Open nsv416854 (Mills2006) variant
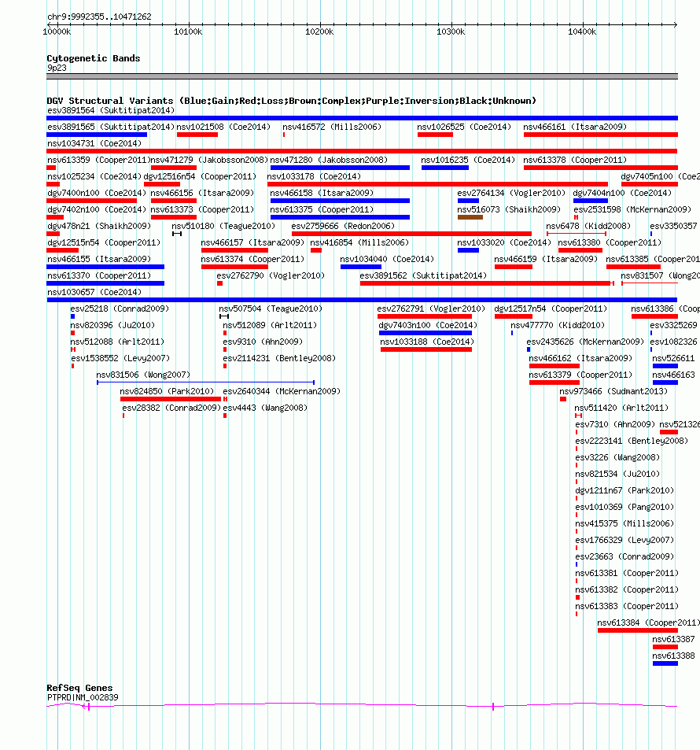The image size is (700, 750). tap(359, 242)
